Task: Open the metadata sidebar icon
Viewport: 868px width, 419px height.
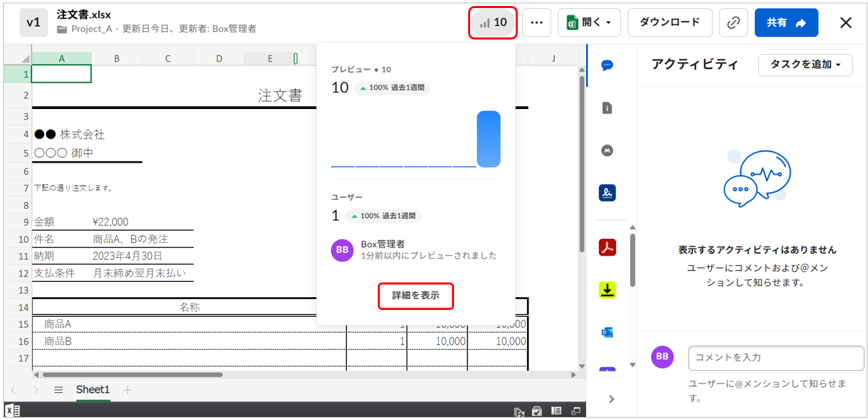Action: point(607,151)
